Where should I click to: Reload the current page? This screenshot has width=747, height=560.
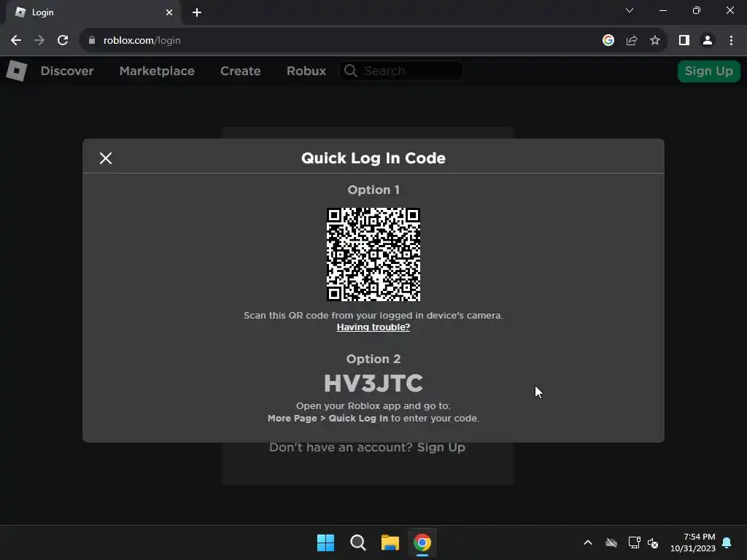point(63,41)
